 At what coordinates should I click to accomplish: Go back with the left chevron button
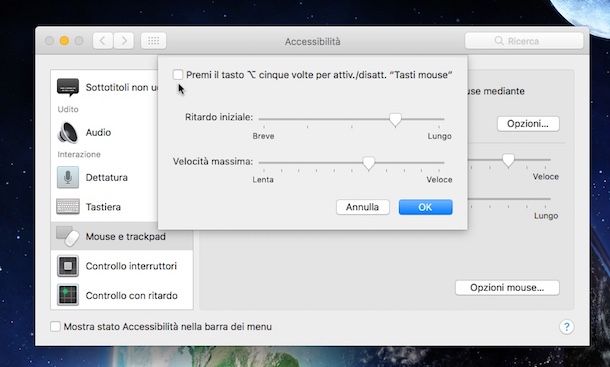tap(103, 40)
